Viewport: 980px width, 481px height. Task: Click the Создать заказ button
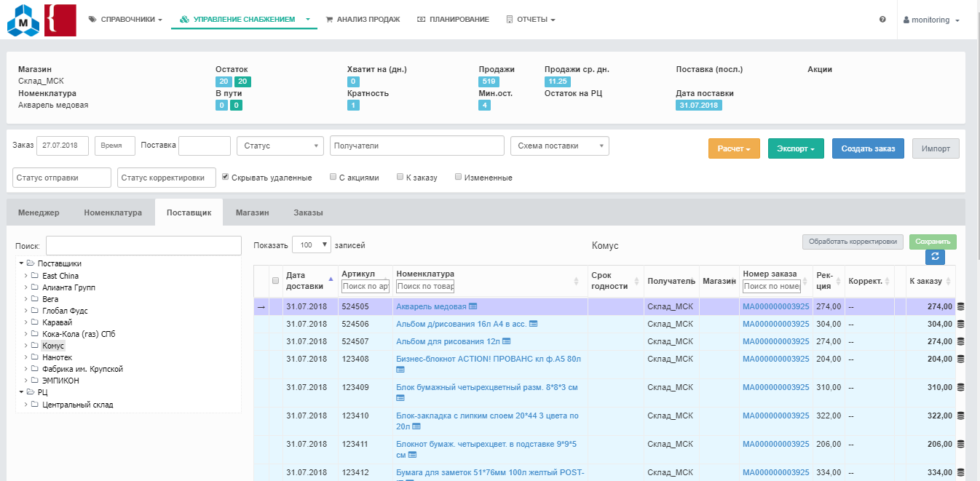pos(868,148)
